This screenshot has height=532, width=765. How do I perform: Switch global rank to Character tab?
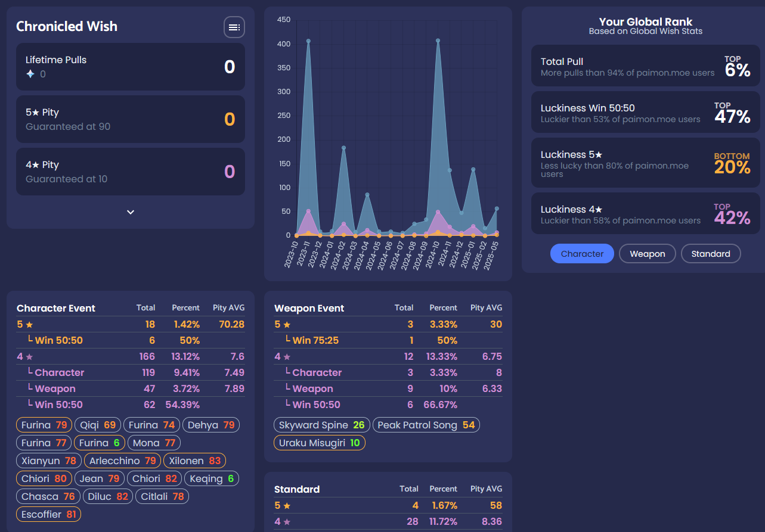582,254
